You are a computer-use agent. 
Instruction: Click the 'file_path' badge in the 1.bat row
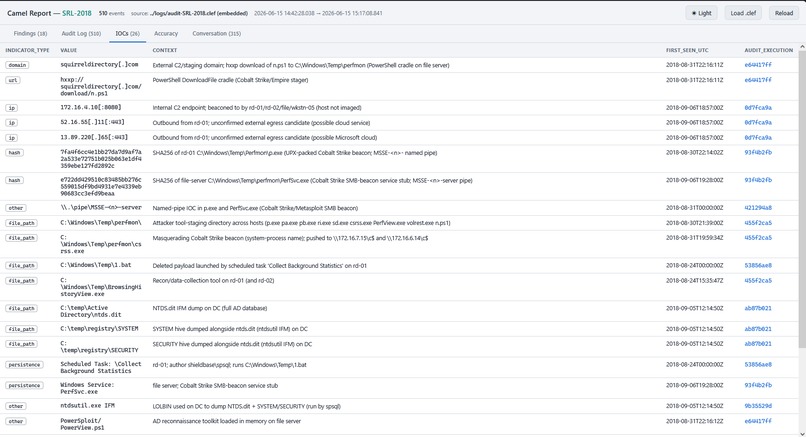pos(21,266)
